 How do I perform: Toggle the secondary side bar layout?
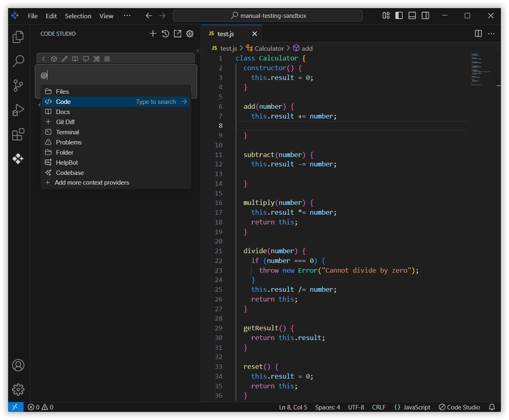[x=425, y=16]
